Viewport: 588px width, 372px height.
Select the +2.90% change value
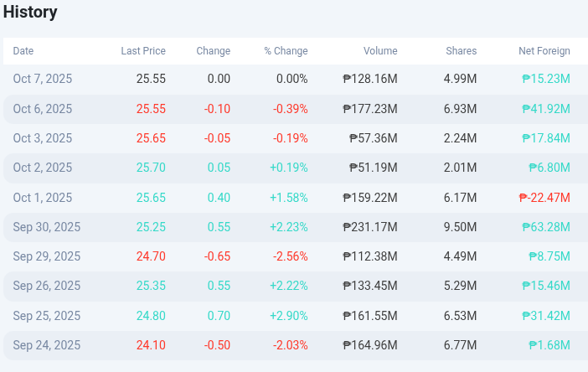288,316
